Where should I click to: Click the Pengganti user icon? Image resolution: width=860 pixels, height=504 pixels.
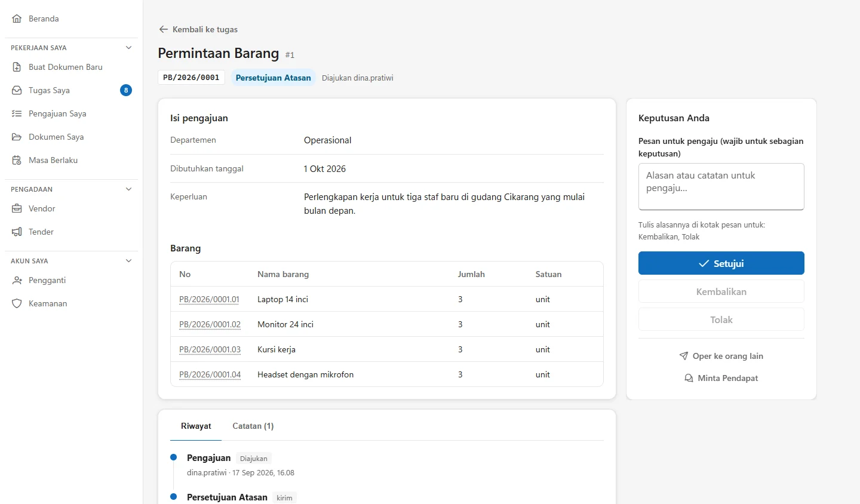coord(17,281)
